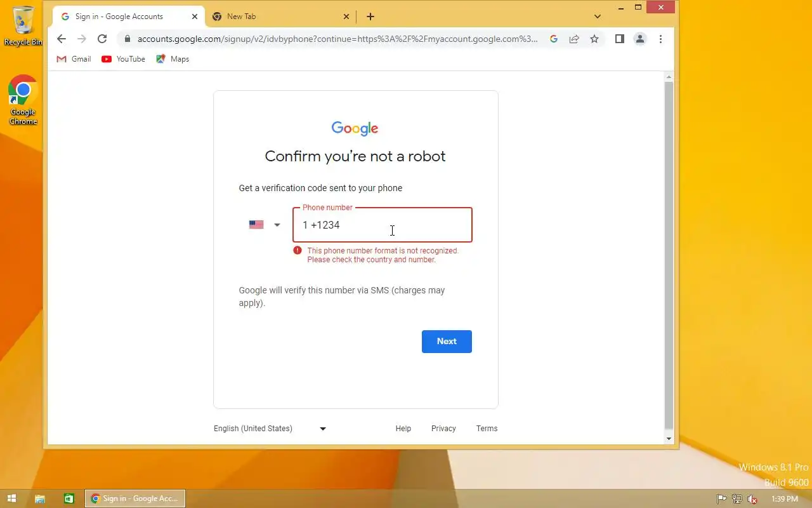Click the Action Center flag tray icon
The height and width of the screenshot is (508, 812).
(x=721, y=499)
